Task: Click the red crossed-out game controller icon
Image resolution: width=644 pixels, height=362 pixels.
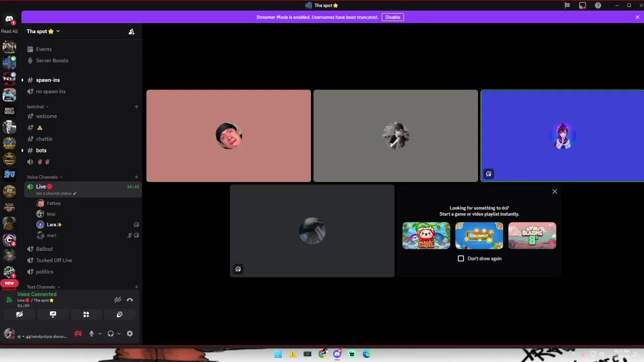Action: click(x=78, y=333)
